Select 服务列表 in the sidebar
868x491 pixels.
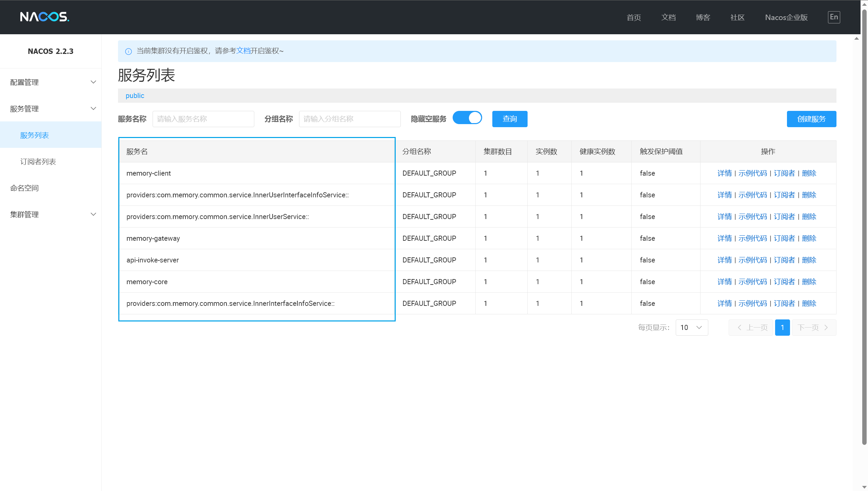point(51,135)
